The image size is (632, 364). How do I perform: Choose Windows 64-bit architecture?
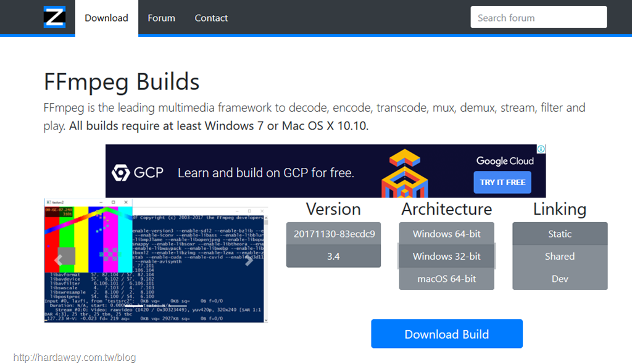point(447,234)
